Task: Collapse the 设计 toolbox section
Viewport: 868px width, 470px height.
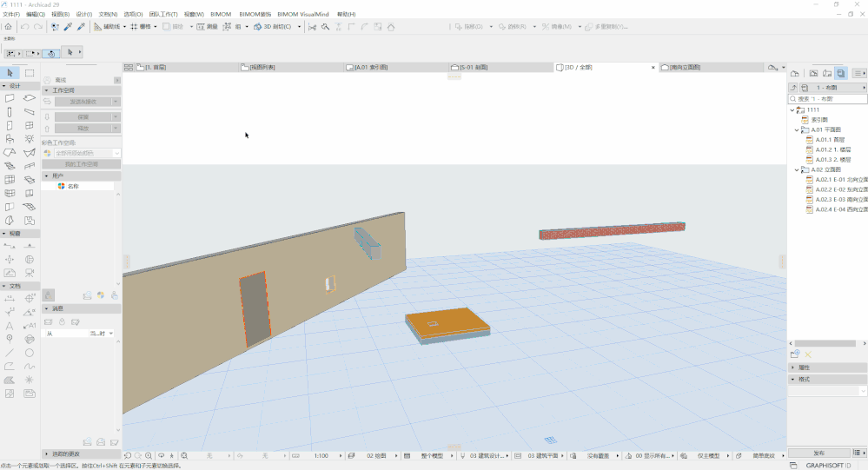Action: pyautogui.click(x=4, y=86)
